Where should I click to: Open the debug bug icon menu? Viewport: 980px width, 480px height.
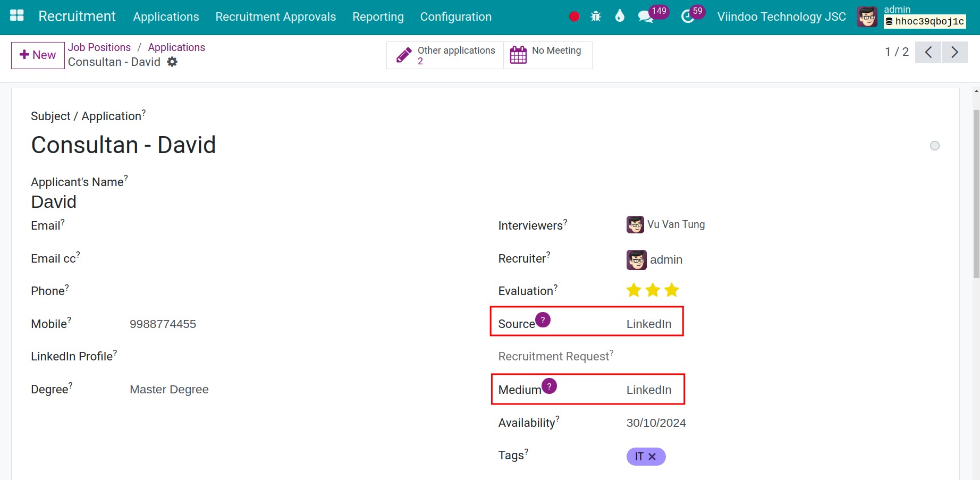tap(596, 16)
